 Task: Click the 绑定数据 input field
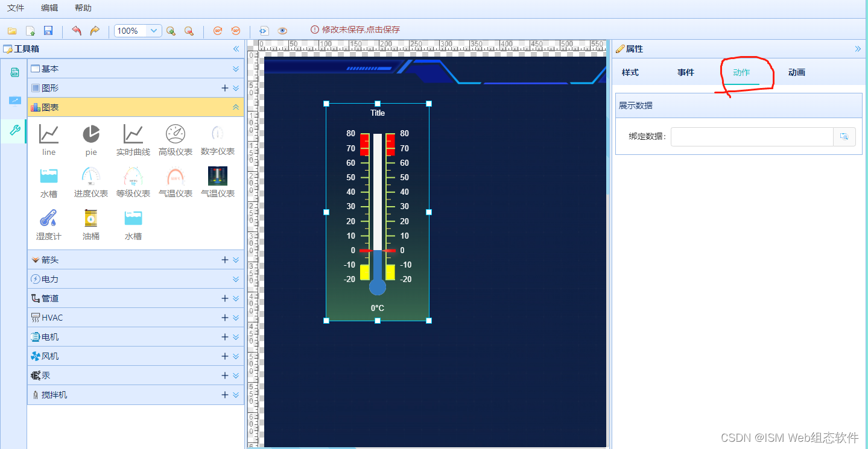pos(752,137)
